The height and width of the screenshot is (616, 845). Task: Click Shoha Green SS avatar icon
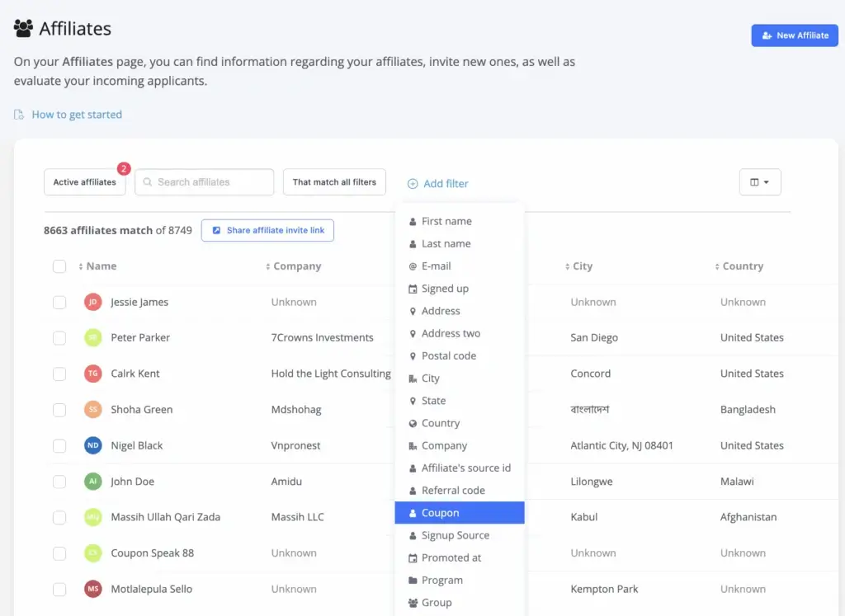point(93,410)
